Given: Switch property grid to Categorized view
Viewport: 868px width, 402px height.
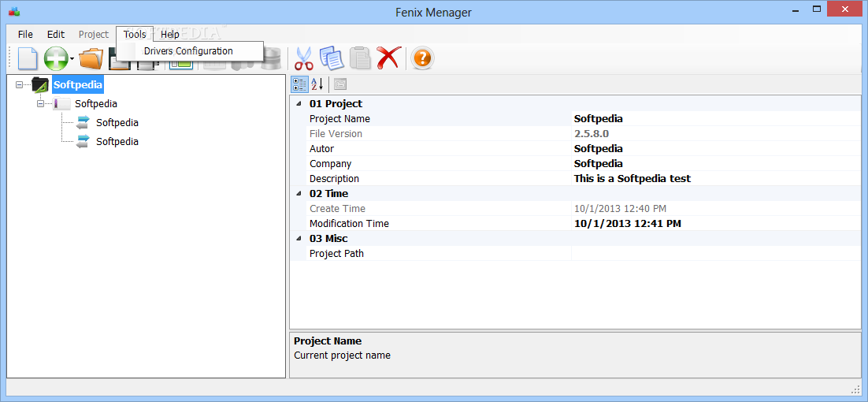Looking at the screenshot, I should coord(299,84).
